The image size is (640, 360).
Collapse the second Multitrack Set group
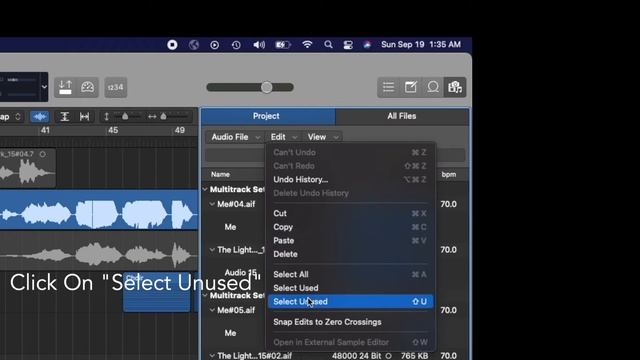pyautogui.click(x=205, y=296)
